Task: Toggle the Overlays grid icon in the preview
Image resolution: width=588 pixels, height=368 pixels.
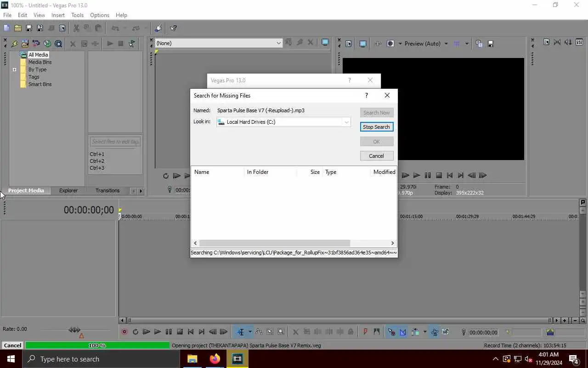Action: 457,44
